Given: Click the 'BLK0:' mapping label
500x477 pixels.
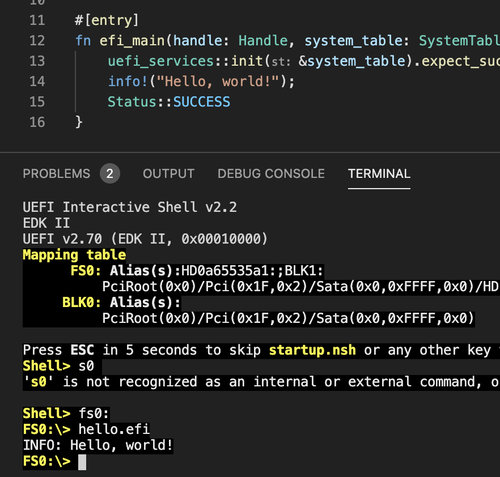Looking at the screenshot, I should pos(82,302).
